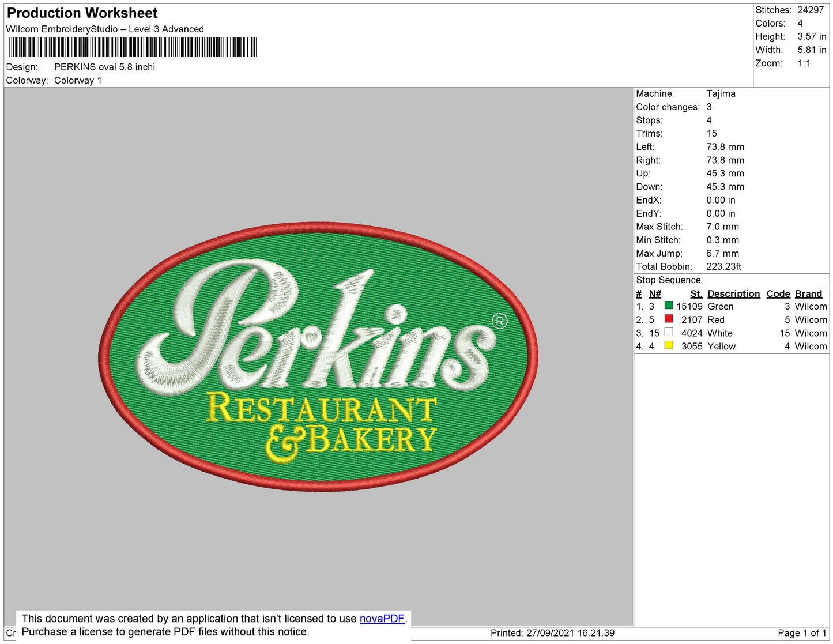
Task: Click the 'Page 1 of 1' indicator
Action: point(802,633)
